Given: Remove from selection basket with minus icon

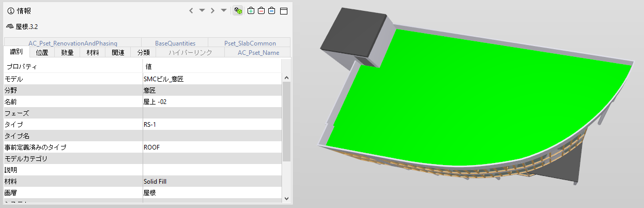Looking at the screenshot, I should click(x=262, y=10).
